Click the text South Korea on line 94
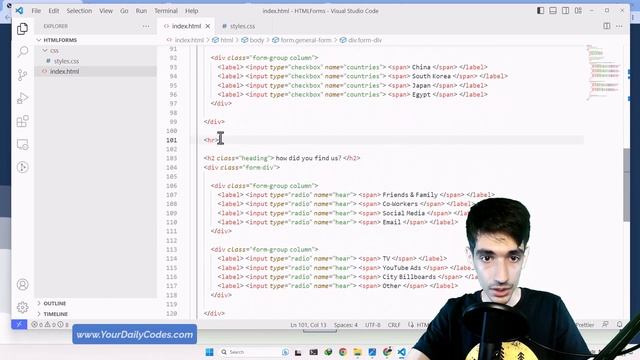The width and height of the screenshot is (640, 360). coord(431,76)
